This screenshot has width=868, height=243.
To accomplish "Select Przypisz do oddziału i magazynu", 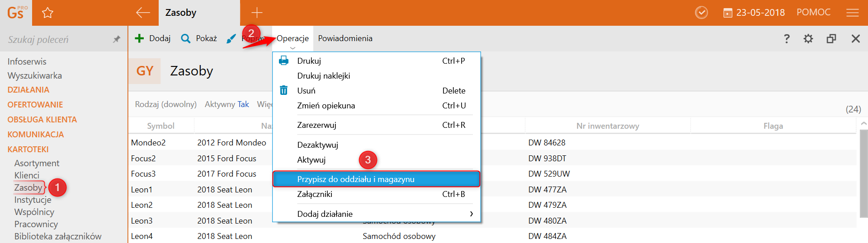I will click(x=376, y=179).
